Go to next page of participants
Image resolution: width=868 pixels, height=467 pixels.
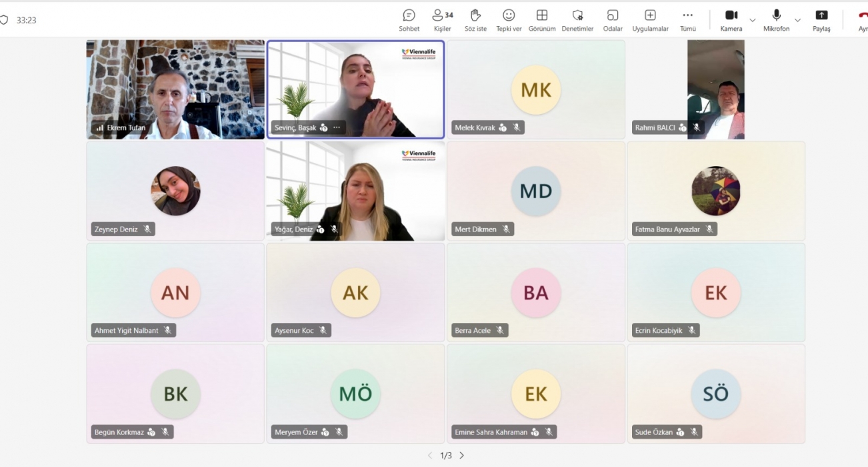461,456
